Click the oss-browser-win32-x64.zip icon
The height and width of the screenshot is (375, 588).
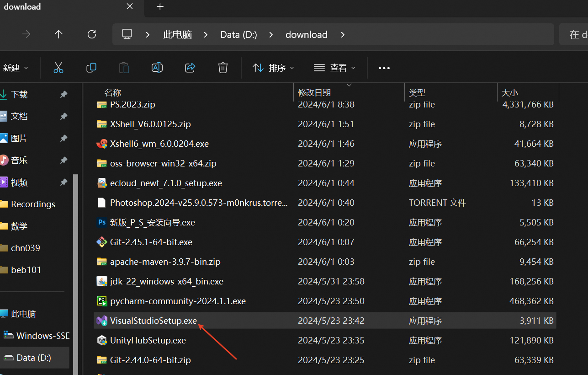(x=101, y=163)
